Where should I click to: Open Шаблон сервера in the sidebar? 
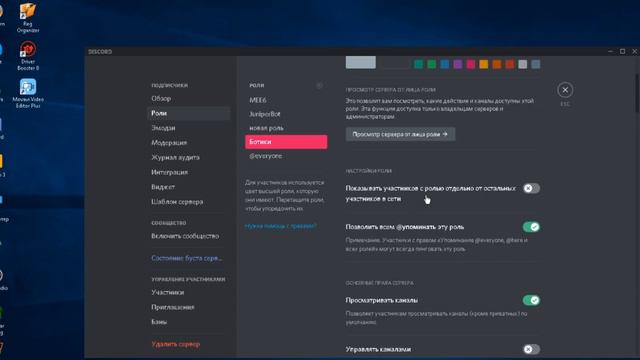pos(188,202)
